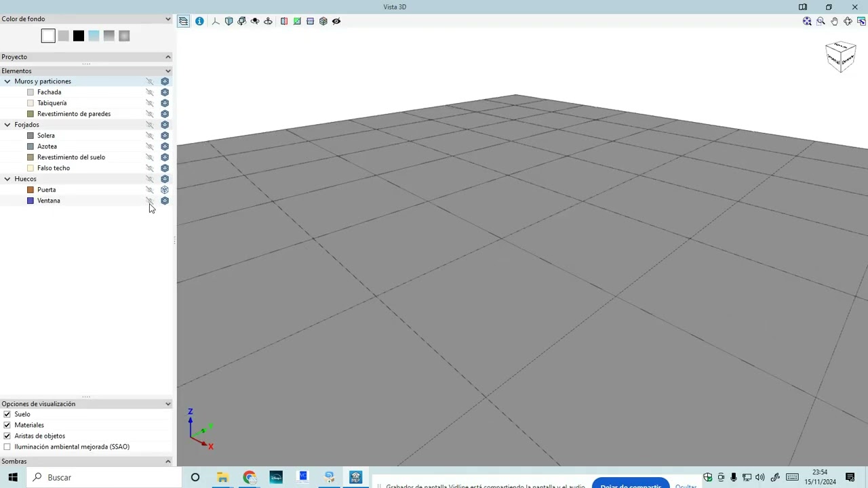Open the blue information icon

[x=199, y=21]
